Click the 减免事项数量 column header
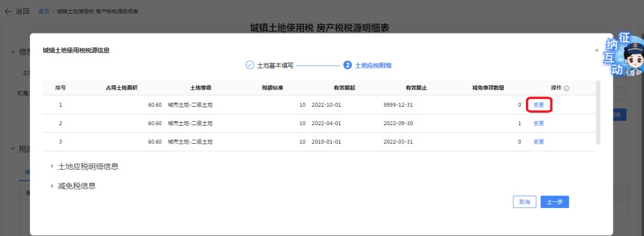Image resolution: width=644 pixels, height=236 pixels. [488, 88]
